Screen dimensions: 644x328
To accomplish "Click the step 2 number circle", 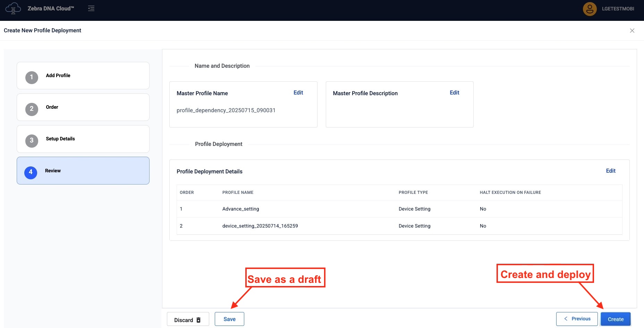I will pyautogui.click(x=32, y=109).
